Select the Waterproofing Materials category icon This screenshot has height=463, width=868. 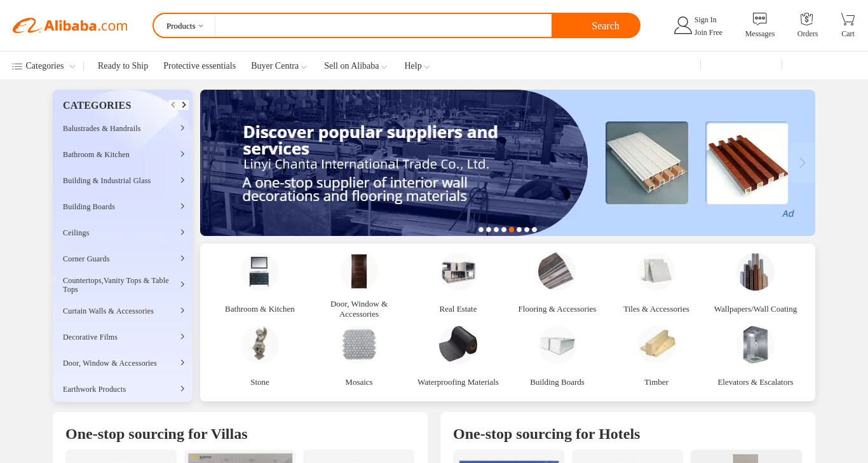click(x=458, y=345)
